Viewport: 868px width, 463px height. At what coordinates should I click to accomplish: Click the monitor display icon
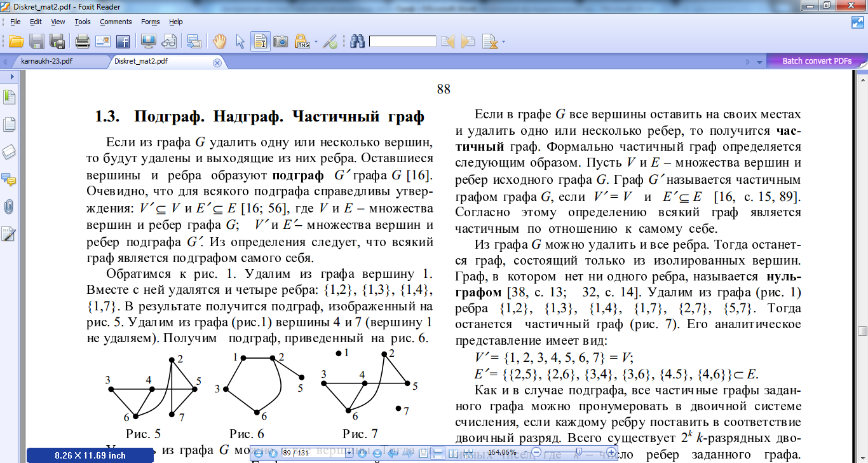(x=149, y=42)
